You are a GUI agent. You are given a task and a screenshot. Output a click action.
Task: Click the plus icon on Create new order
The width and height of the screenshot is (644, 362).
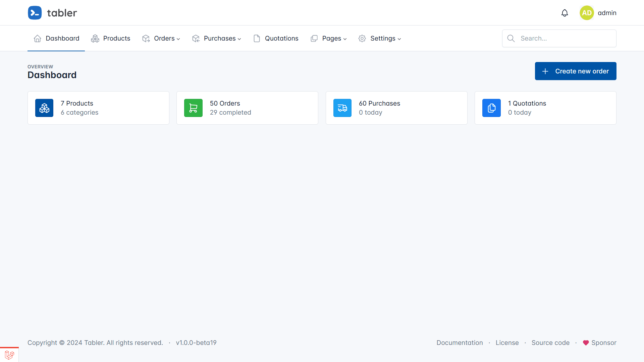pos(545,71)
